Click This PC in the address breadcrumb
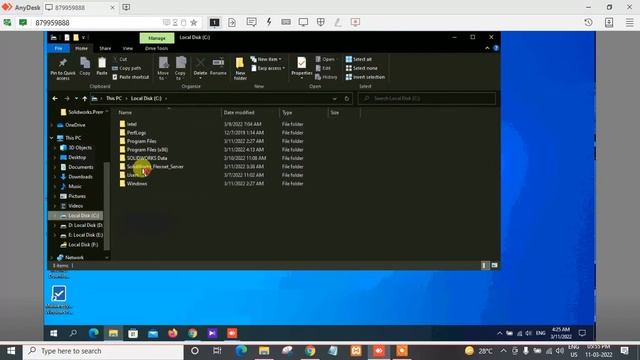 (113, 98)
